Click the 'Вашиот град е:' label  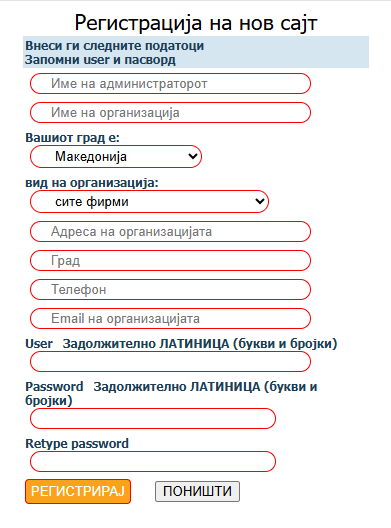72,138
